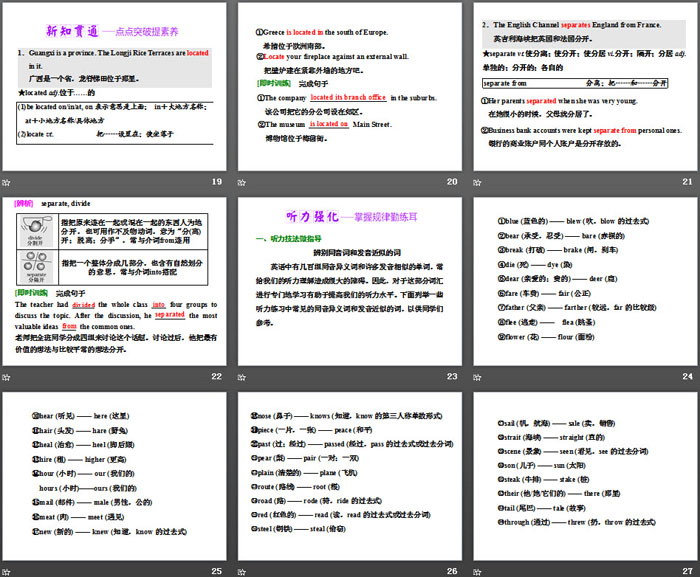The image size is (700, 577).
Task: Click the star icon under slide 21
Action: click(x=477, y=182)
